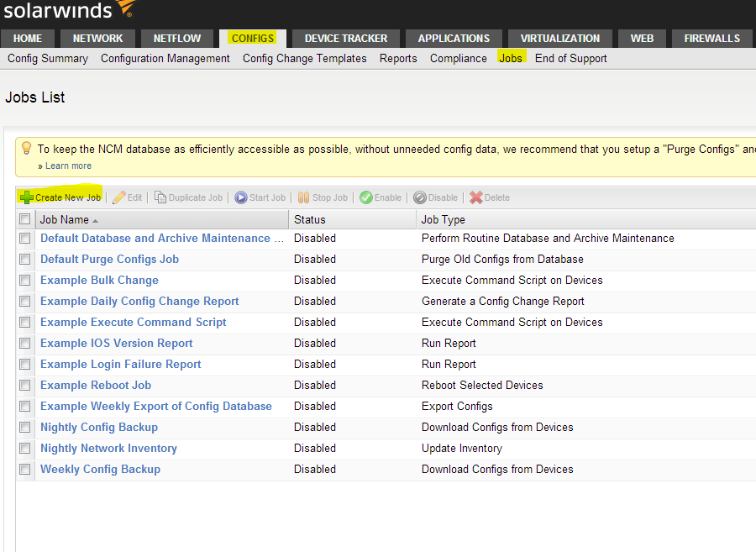Viewport: 756px width, 552px height.
Task: Select the CONFIGS tab
Action: point(253,39)
